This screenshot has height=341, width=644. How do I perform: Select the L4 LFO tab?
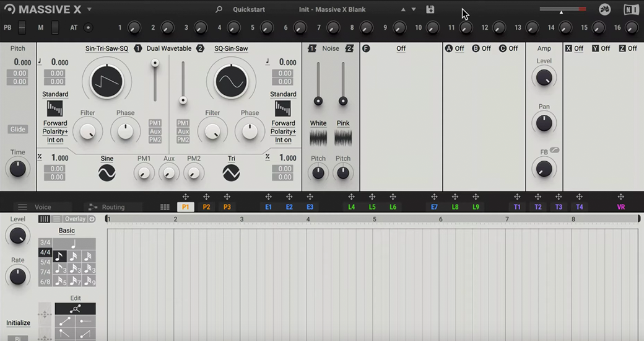[351, 207]
